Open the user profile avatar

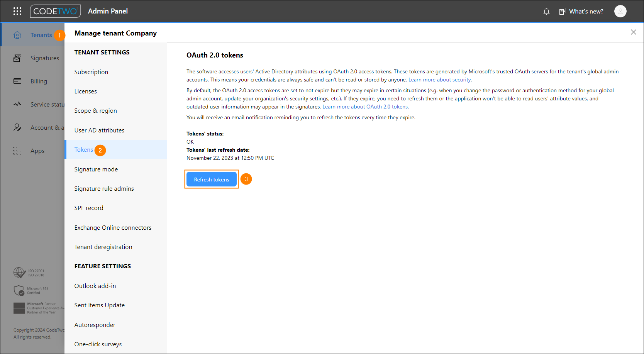point(620,11)
